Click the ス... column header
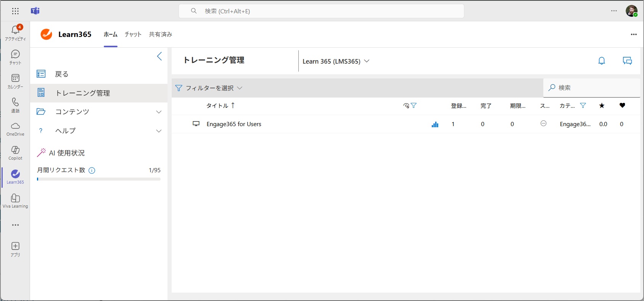644x301 pixels. [545, 106]
